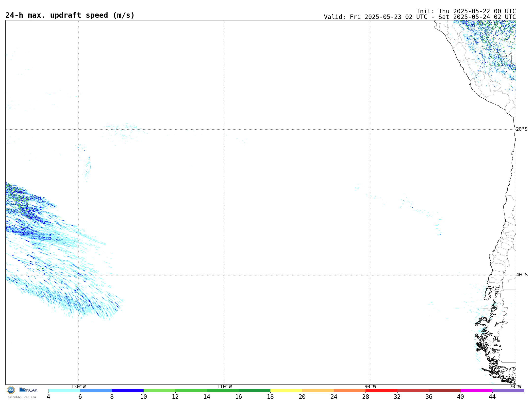Select the dark green 16-18 color swatch
Screen dimensions: 532x400
point(254,391)
